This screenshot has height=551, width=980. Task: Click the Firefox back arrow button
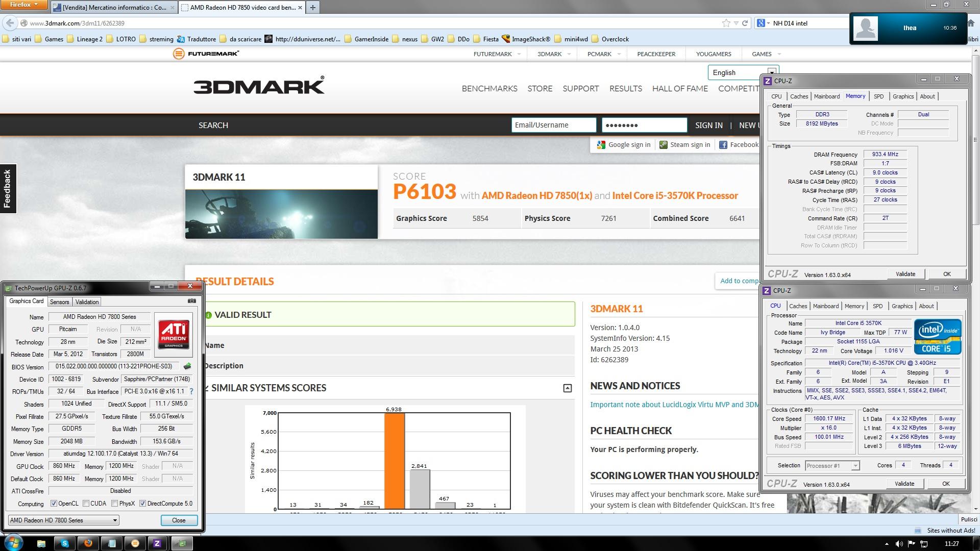10,23
